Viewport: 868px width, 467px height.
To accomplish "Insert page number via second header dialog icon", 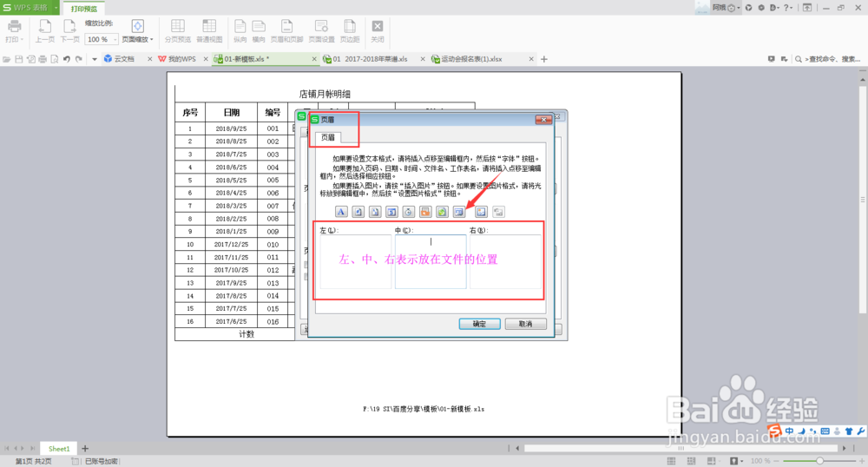I will [x=358, y=212].
